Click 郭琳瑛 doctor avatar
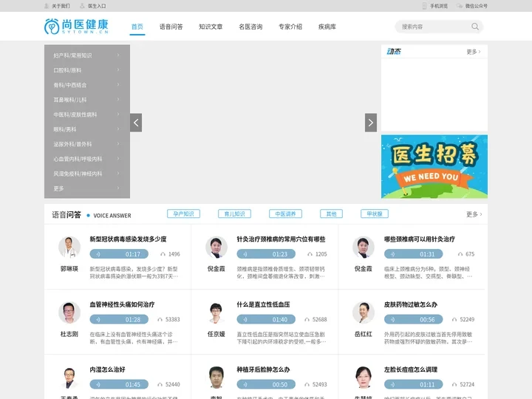532x399 pixels. (69, 248)
